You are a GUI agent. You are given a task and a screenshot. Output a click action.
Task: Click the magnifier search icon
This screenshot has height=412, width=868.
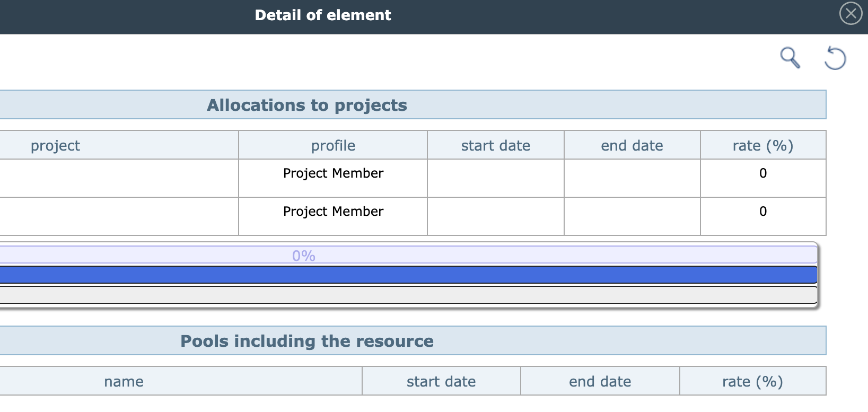[790, 57]
